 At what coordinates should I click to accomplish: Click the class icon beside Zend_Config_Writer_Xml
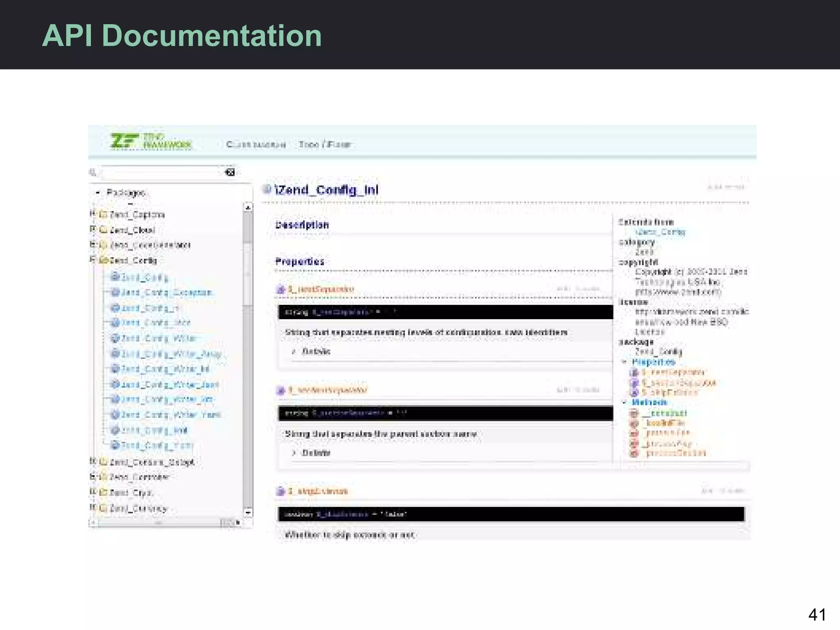[115, 399]
